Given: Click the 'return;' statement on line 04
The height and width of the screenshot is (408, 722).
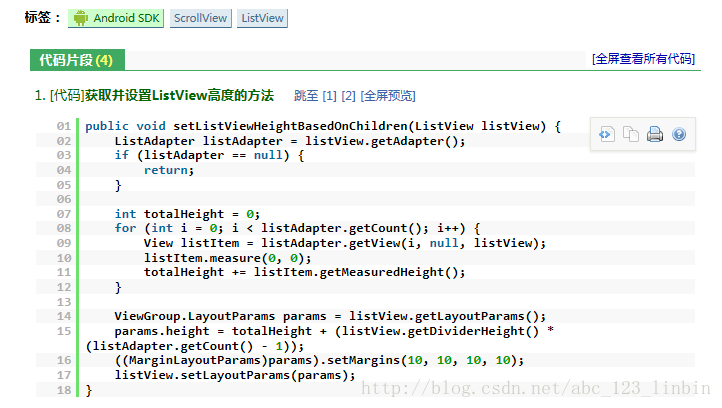Looking at the screenshot, I should [169, 170].
